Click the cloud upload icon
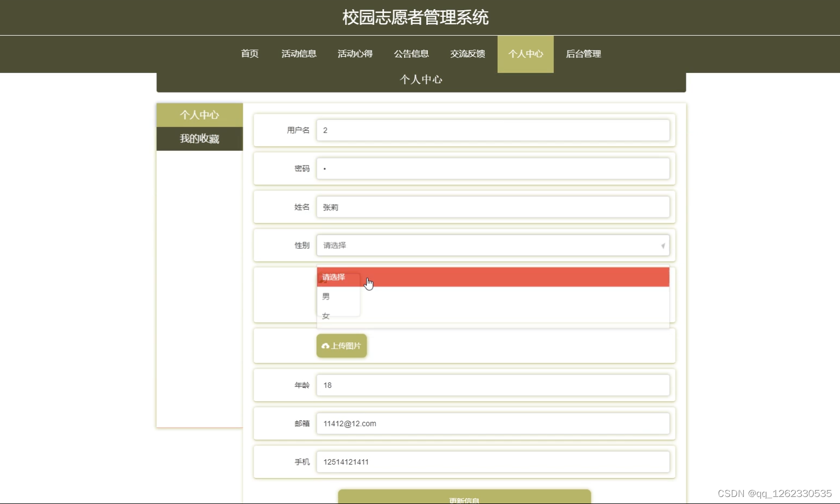This screenshot has width=840, height=504. tap(325, 346)
